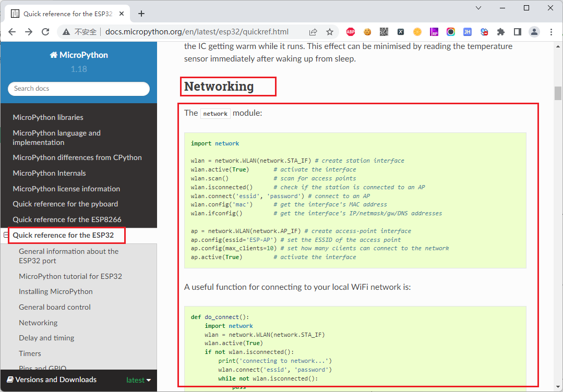
Task: Open the not-secure site information warning
Action: (79, 32)
